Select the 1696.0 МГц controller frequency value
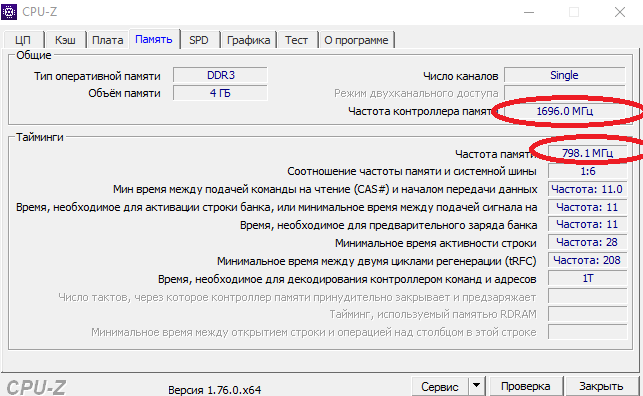 (565, 111)
